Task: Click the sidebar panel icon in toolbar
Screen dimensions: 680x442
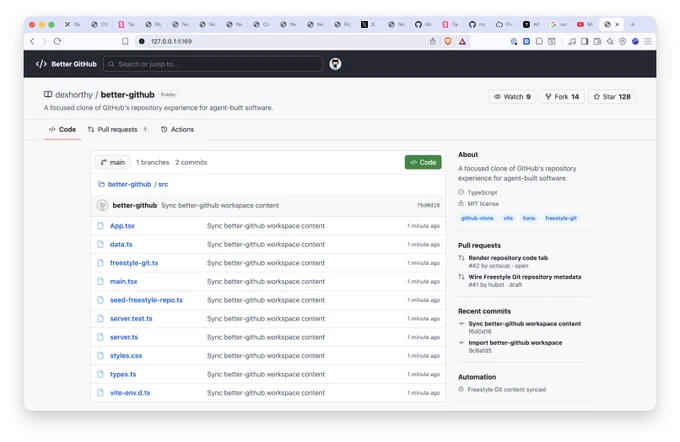Action: (585, 41)
